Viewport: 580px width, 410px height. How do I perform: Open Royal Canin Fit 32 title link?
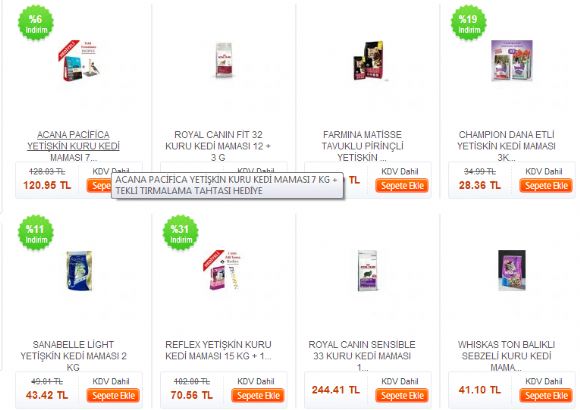218,146
